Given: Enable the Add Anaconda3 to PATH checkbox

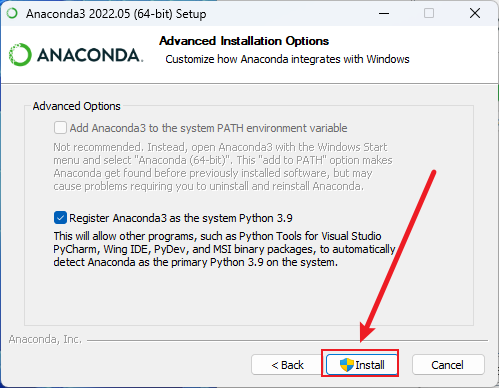Looking at the screenshot, I should 60,128.
